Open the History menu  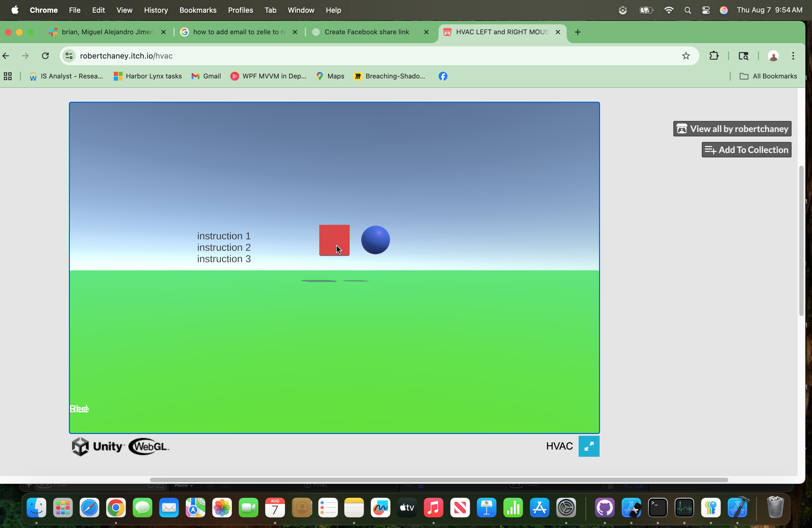click(x=156, y=10)
